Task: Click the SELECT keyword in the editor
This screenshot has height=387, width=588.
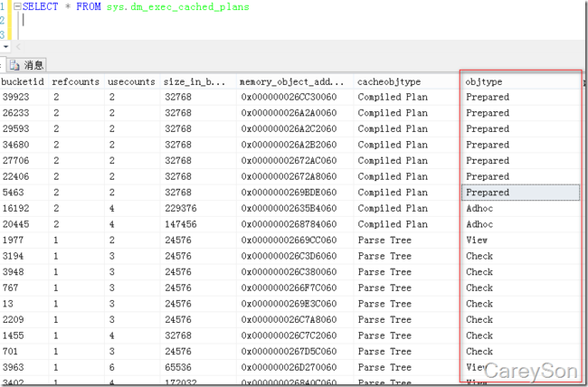Action: click(x=40, y=6)
